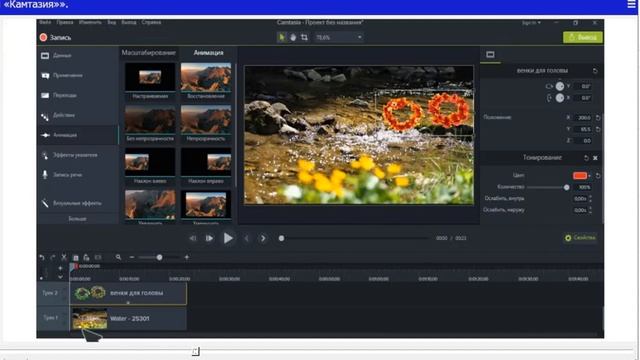The image size is (640, 360).
Task: Open the Sign in dropdown
Action: [531, 23]
